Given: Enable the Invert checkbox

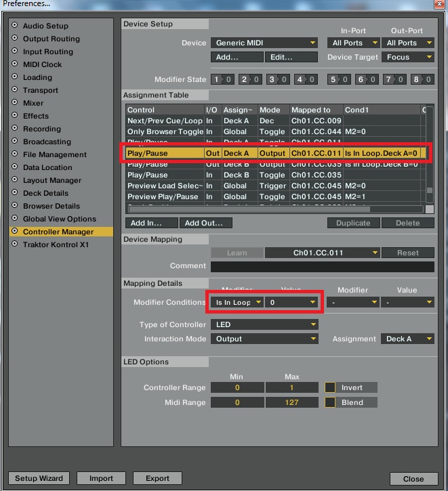Looking at the screenshot, I should click(330, 387).
